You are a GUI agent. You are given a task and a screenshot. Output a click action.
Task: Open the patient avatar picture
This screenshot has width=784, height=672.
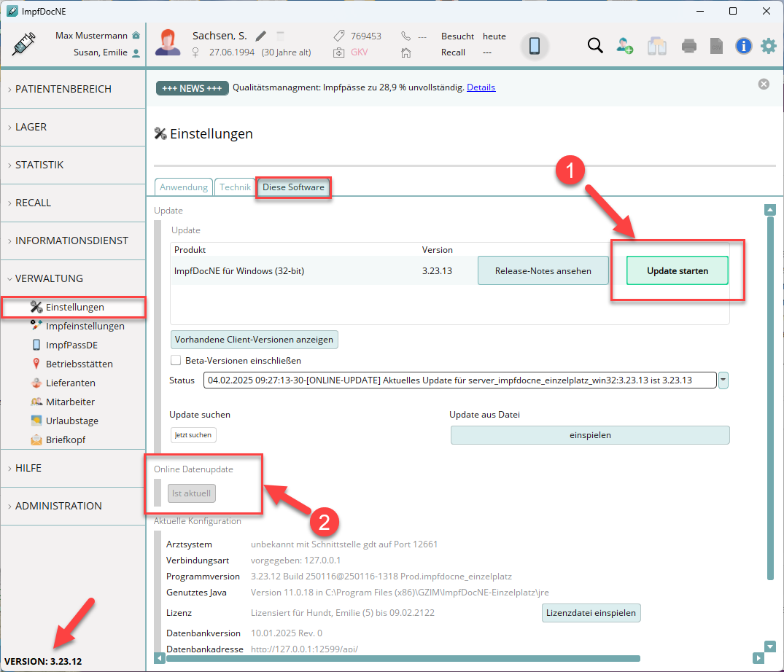click(x=168, y=42)
